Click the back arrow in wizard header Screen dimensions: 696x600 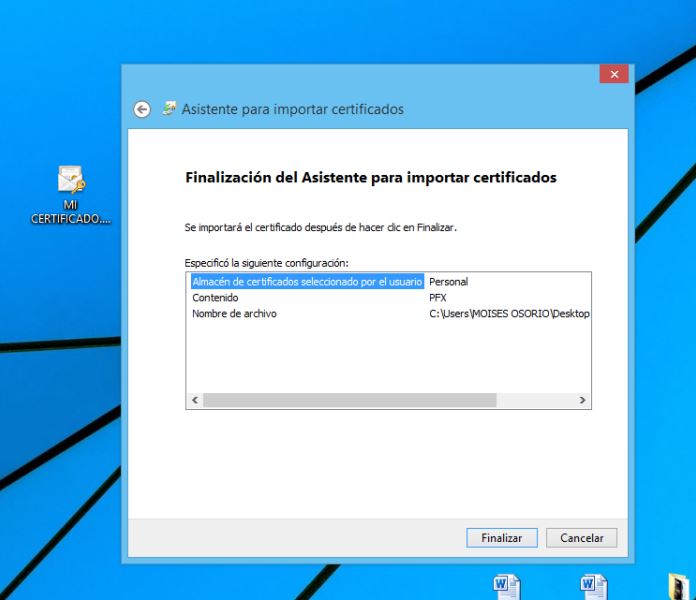click(142, 109)
